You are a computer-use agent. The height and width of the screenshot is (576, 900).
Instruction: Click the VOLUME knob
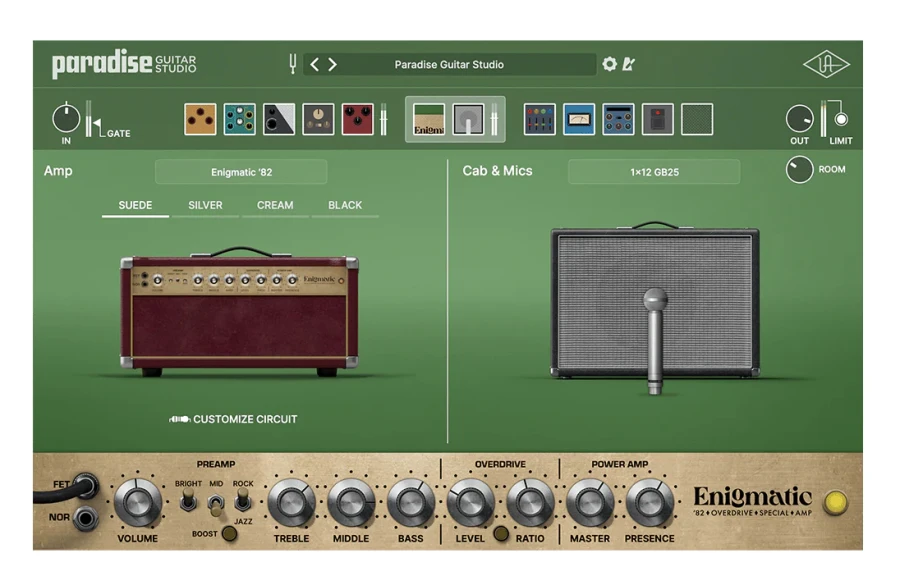point(137,503)
